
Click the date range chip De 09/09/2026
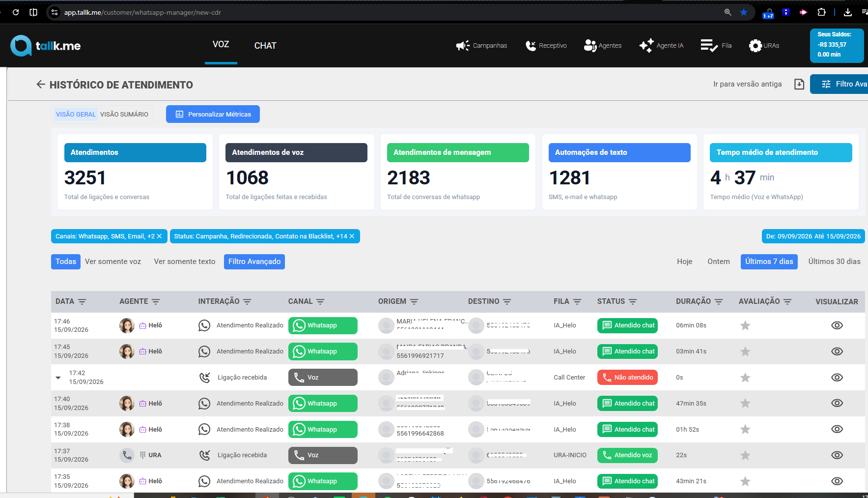[813, 236]
